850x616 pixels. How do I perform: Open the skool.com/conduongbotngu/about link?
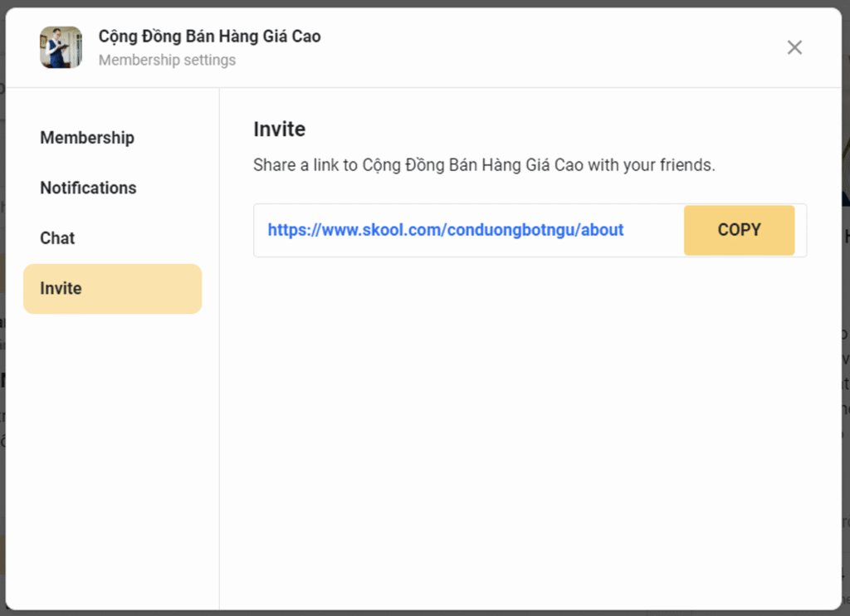point(446,230)
